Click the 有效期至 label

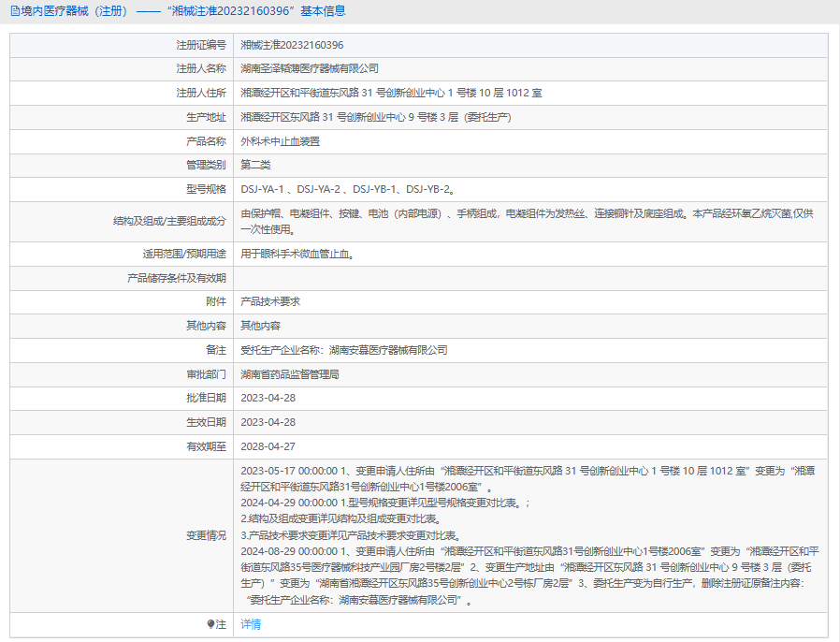coord(206,446)
